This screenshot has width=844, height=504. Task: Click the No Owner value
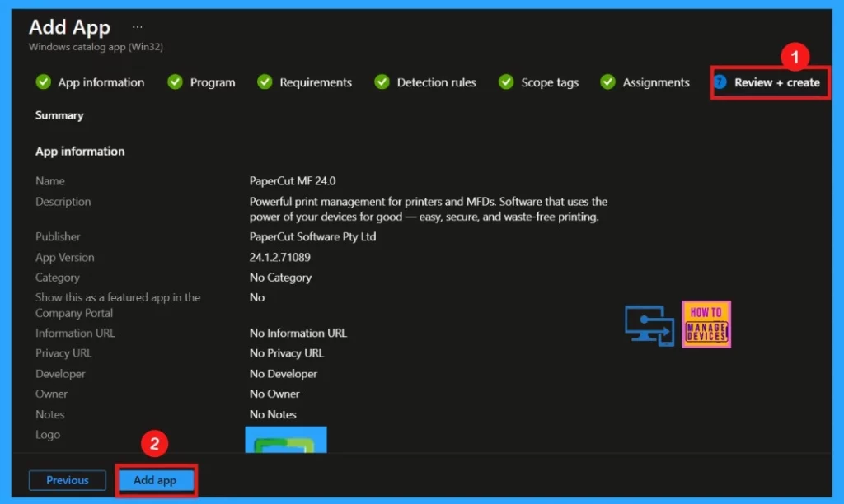[x=274, y=394]
